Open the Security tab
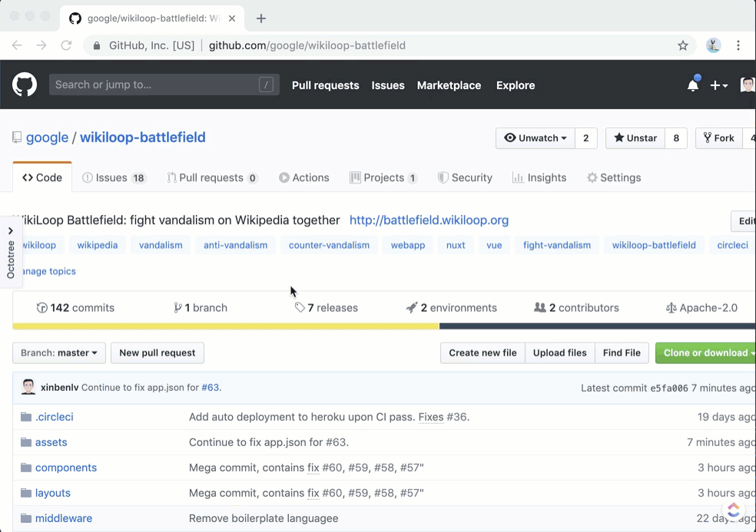The image size is (756, 532). pos(465,177)
